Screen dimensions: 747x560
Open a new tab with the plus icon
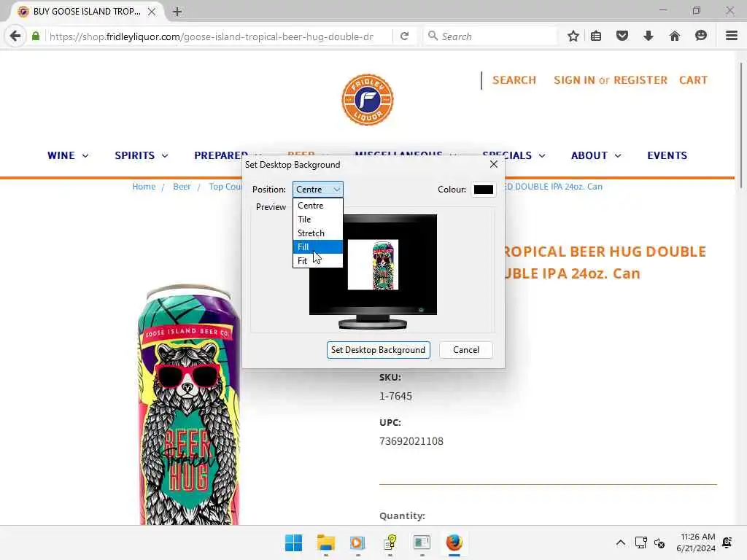pos(177,12)
